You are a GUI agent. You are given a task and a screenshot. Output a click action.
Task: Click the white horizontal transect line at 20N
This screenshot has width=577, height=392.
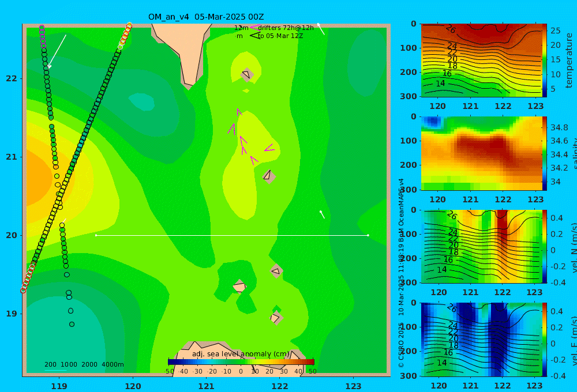coord(232,235)
